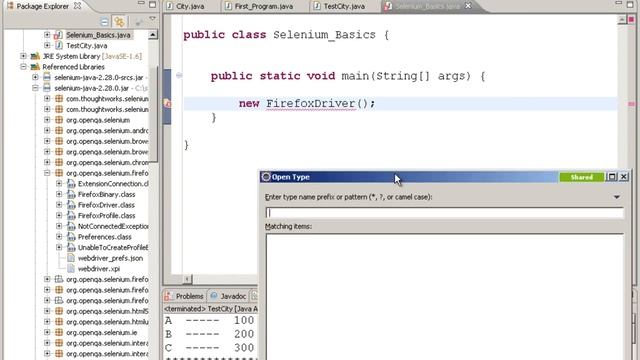Click FirefoxDriver text in the code editor
The image size is (640, 360).
coord(311,104)
